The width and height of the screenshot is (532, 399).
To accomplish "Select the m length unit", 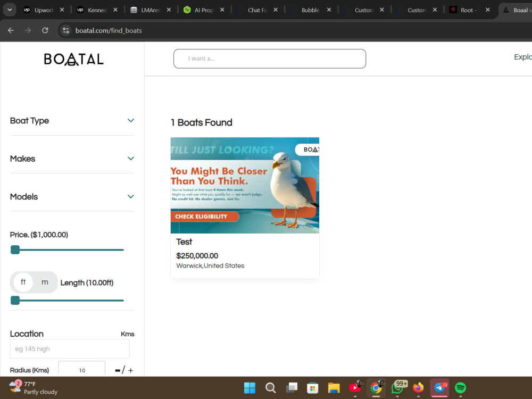I will point(45,282).
